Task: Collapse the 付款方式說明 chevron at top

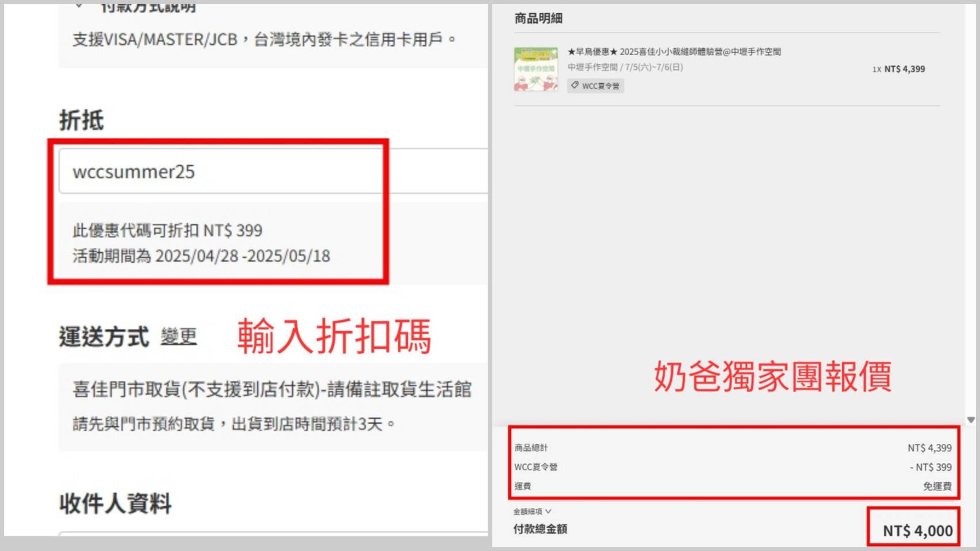Action: click(x=78, y=6)
